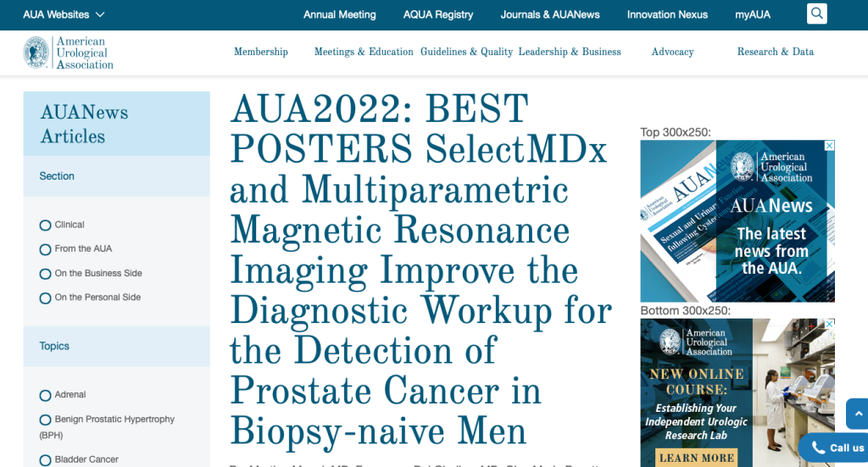Image resolution: width=868 pixels, height=467 pixels.
Task: Click the Call us phone button
Action: pos(836,448)
